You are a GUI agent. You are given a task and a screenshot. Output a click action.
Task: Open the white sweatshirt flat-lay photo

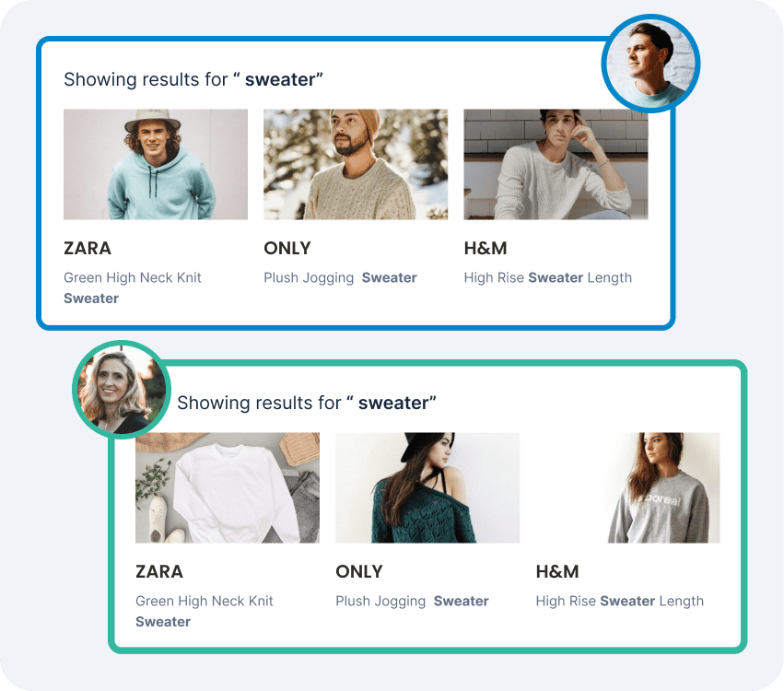(228, 487)
